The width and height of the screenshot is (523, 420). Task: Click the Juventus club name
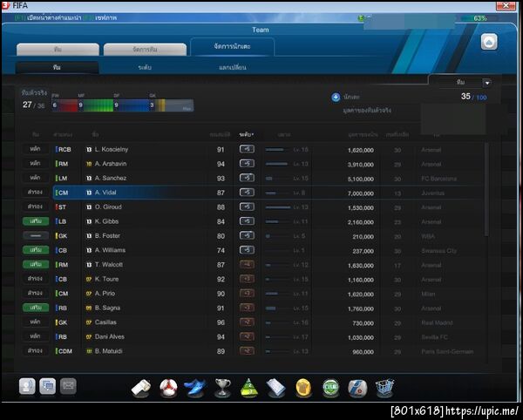coord(432,193)
